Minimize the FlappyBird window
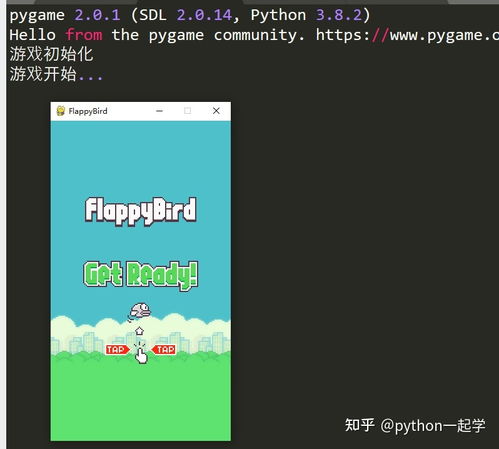499x449 pixels. tap(160, 111)
